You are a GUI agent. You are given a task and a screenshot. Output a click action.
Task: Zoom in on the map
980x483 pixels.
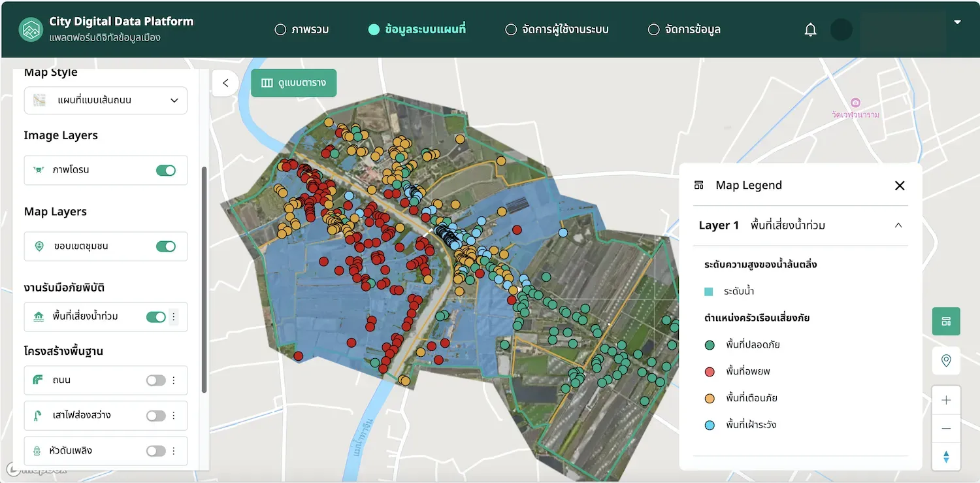tap(946, 400)
